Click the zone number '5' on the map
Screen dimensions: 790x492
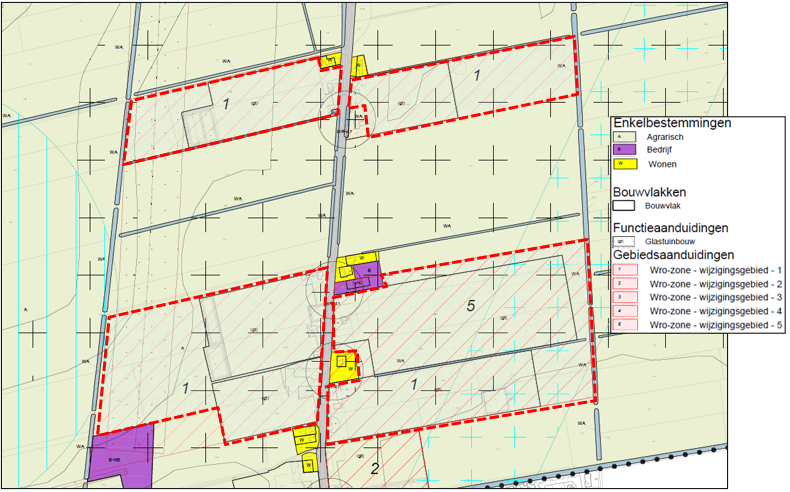click(x=471, y=306)
